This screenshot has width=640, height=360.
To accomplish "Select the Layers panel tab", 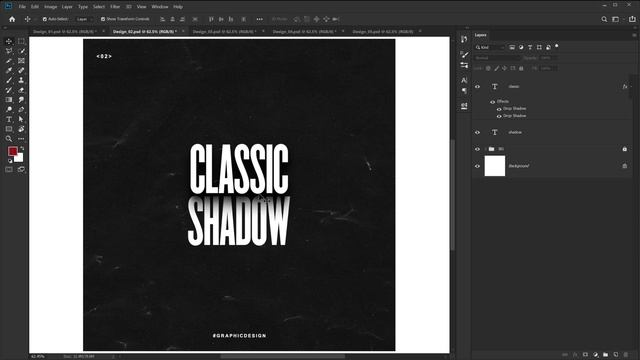I will coord(480,35).
